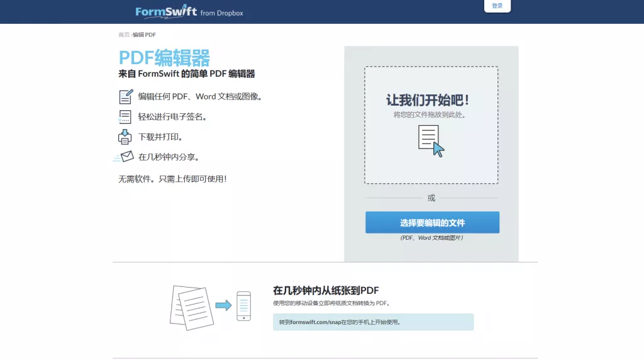
Task: Click text 轻松进行电子签名。
Action: coord(172,116)
